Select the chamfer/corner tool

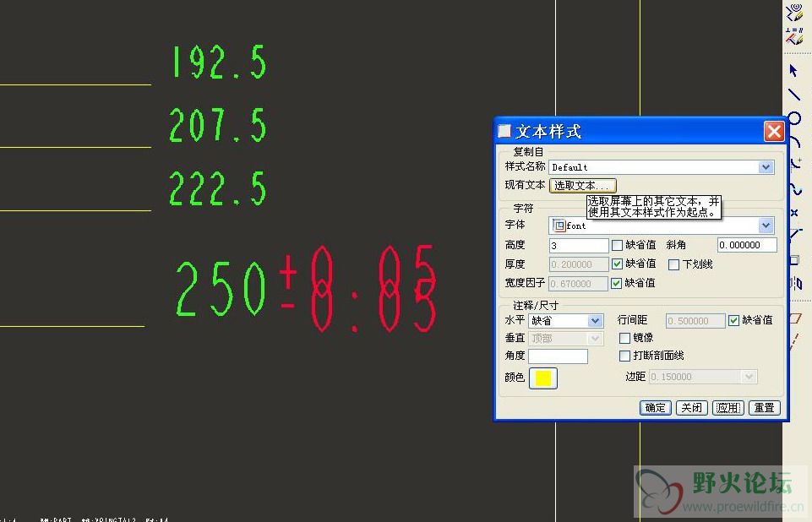coord(795,234)
